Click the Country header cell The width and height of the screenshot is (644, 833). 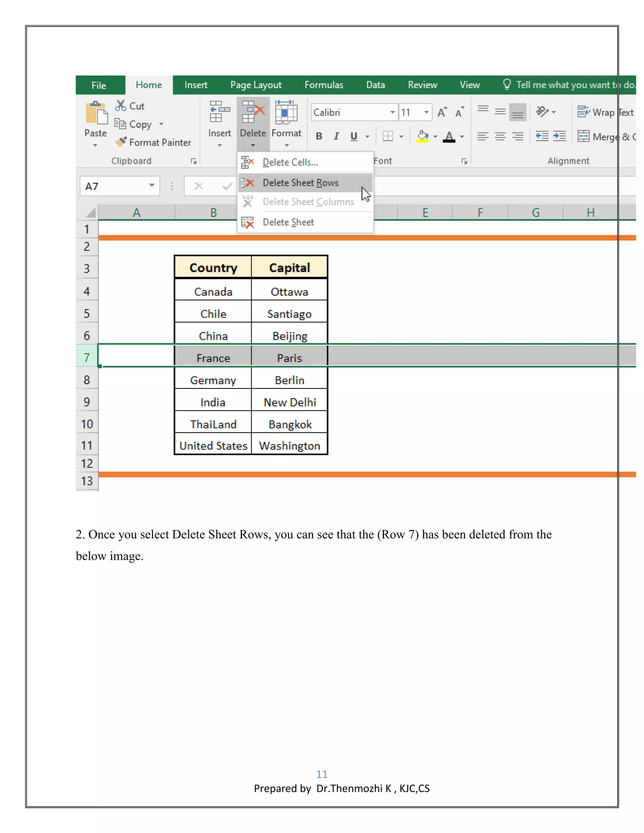(213, 268)
